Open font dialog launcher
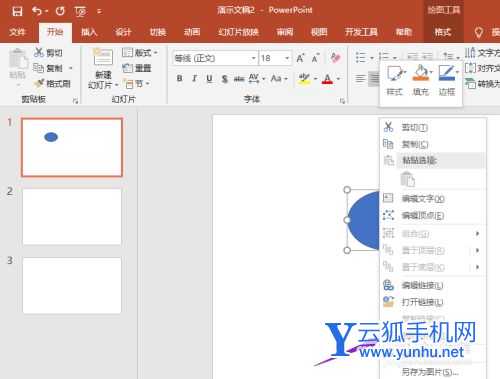This screenshot has height=379, width=500. coord(342,101)
